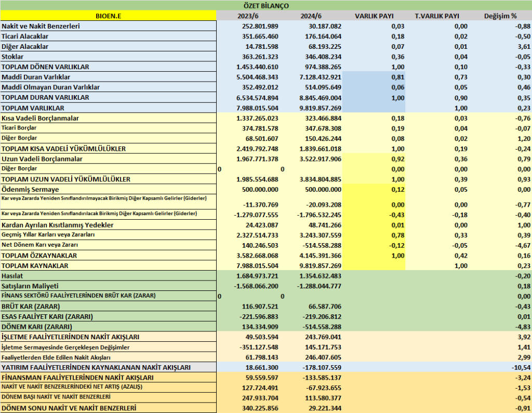Click the DÖNEM KARI (ZARARI) label

[x=108, y=326]
